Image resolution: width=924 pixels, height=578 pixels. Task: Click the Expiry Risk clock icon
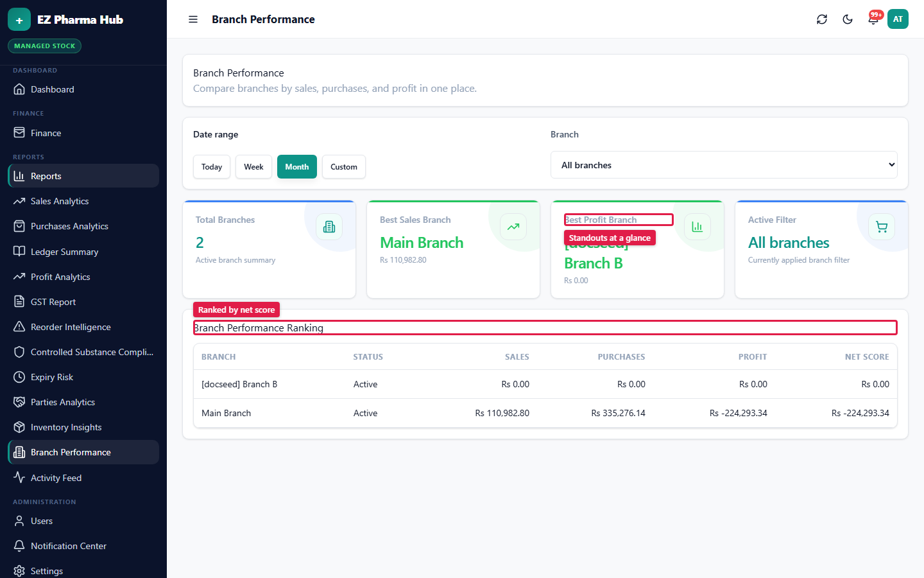(x=19, y=377)
